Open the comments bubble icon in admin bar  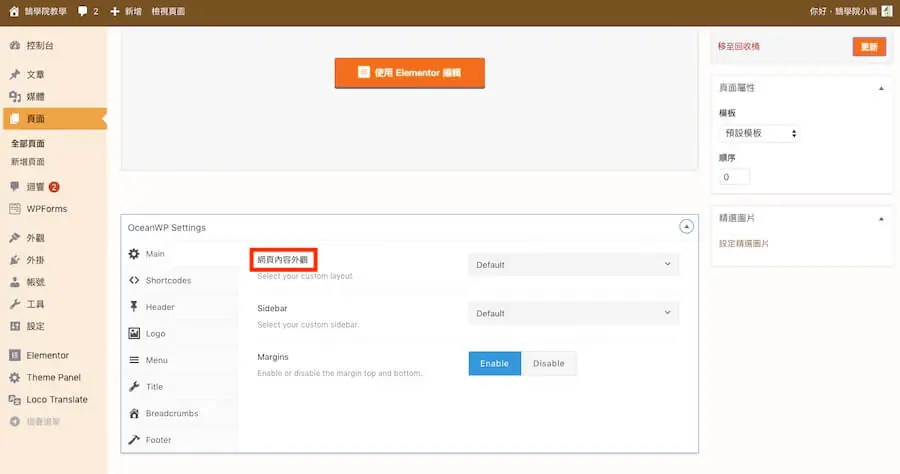click(83, 11)
